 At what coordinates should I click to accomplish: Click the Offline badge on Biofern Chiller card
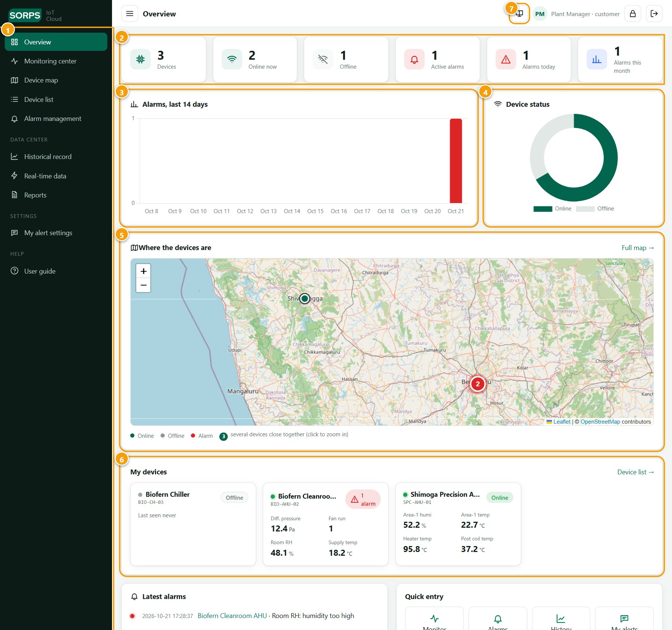pos(234,498)
